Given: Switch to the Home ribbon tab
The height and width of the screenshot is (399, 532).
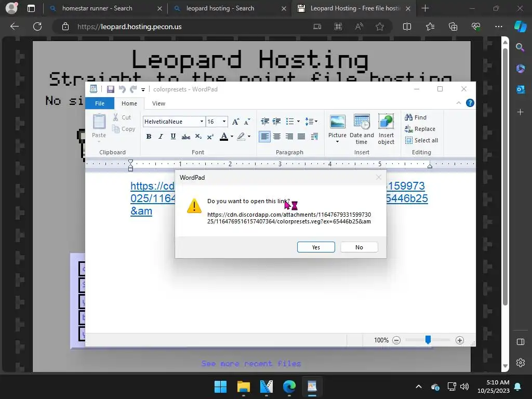Looking at the screenshot, I should [x=129, y=103].
